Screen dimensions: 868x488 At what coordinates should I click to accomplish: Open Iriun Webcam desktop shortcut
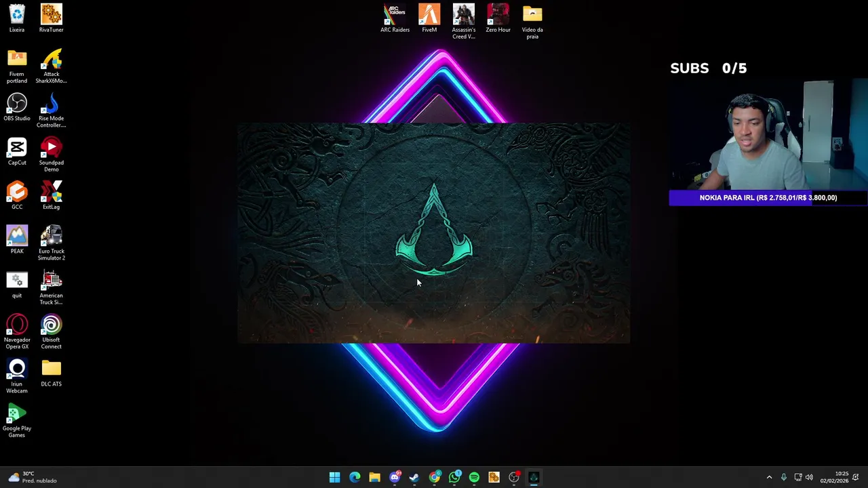pos(17,375)
